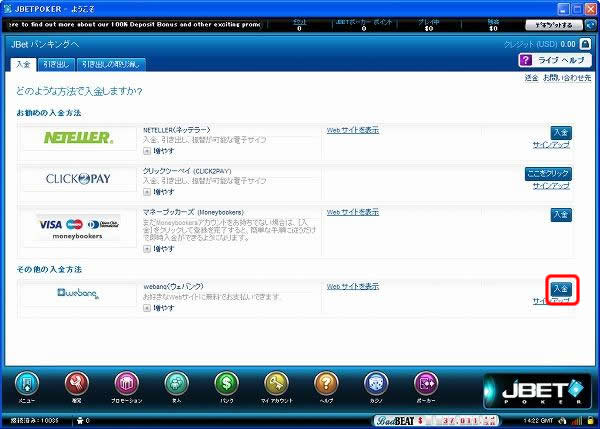Expand 増やす under CLICK2PAY
This screenshot has width=600, height=429.
(x=159, y=192)
